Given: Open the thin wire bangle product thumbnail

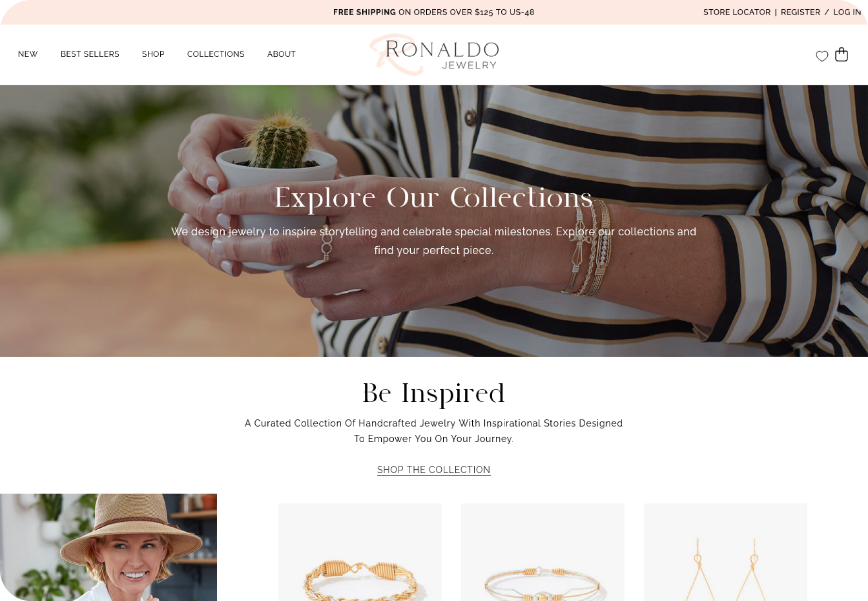Looking at the screenshot, I should 542,552.
